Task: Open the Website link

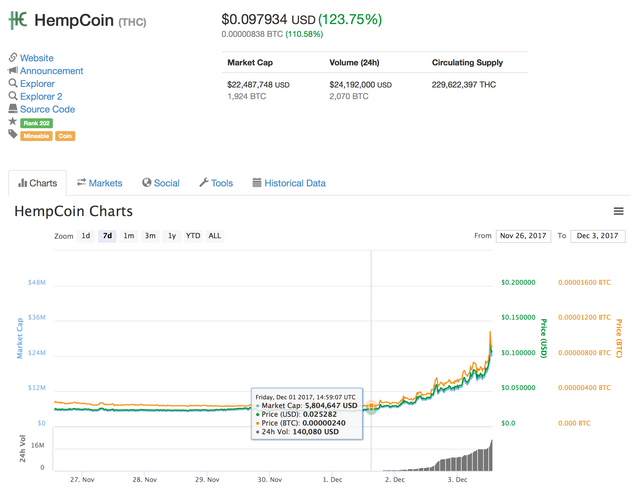Action: 37,58
